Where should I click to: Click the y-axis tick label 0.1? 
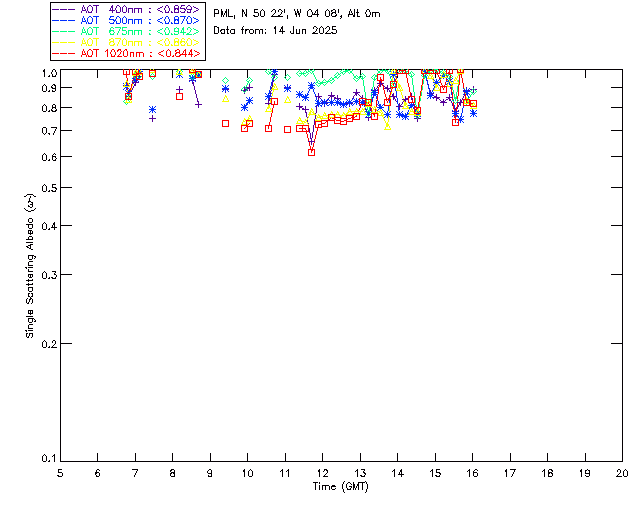[47, 459]
